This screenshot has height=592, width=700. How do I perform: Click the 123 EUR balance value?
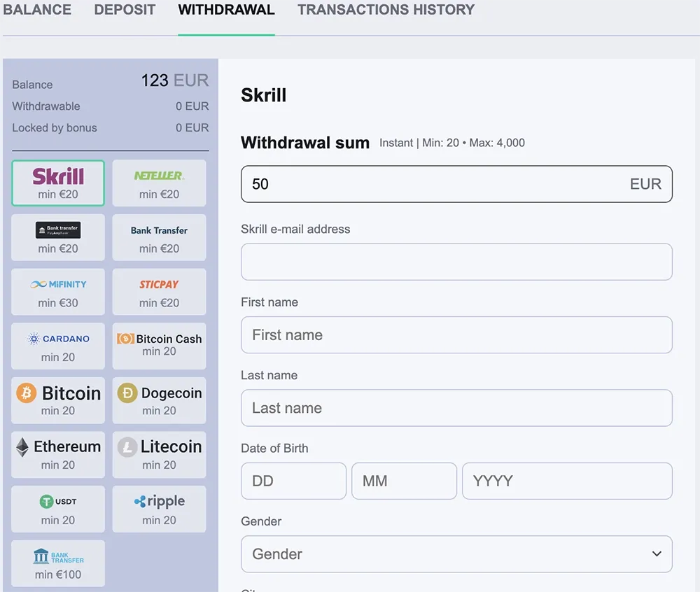(175, 80)
